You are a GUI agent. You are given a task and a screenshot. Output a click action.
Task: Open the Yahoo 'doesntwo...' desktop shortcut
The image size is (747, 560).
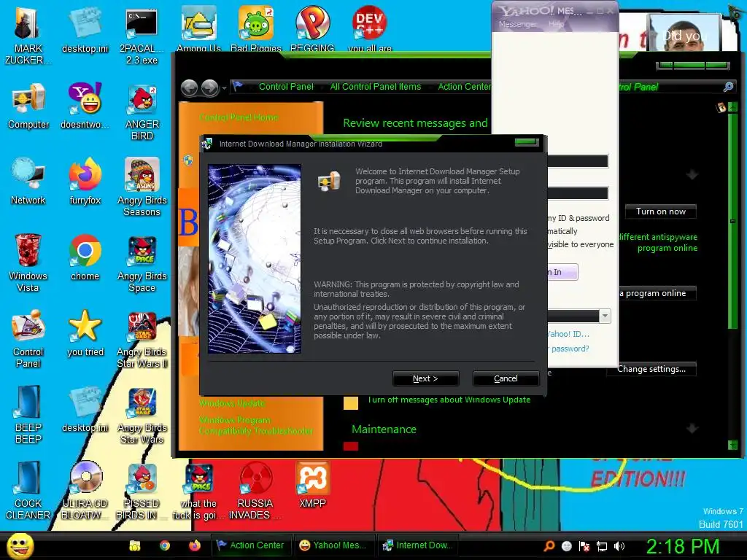85,106
